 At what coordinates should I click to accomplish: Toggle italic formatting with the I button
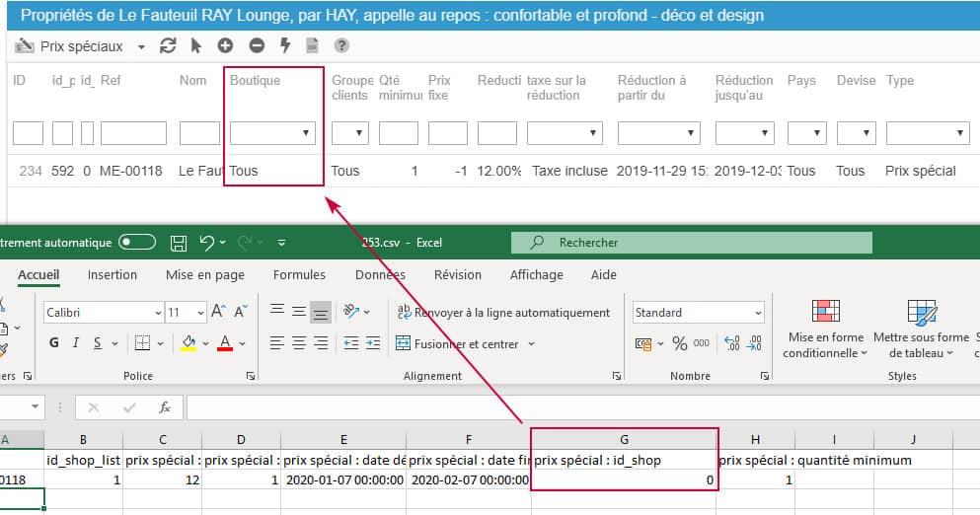click(76, 343)
